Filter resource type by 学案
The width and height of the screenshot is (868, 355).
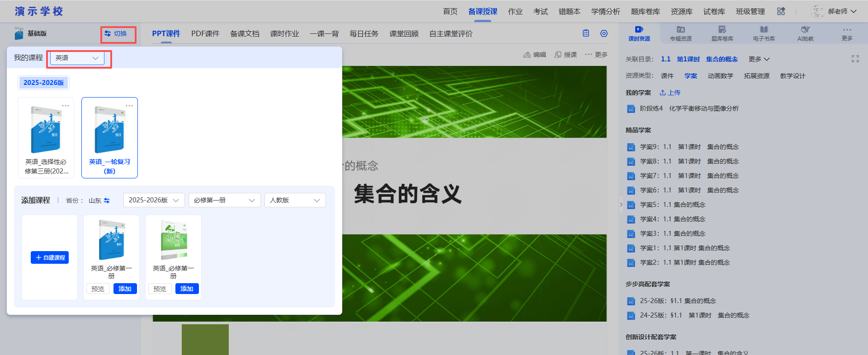[690, 76]
